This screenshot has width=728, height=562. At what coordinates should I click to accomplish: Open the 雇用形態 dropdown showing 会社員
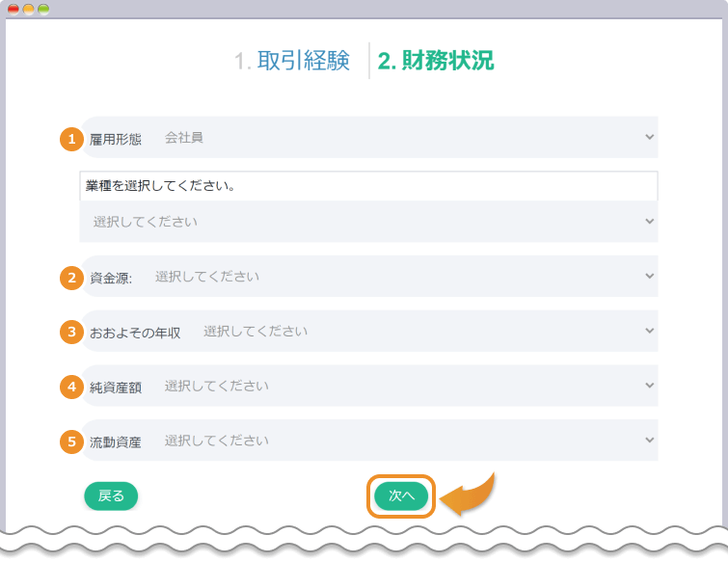tap(369, 138)
